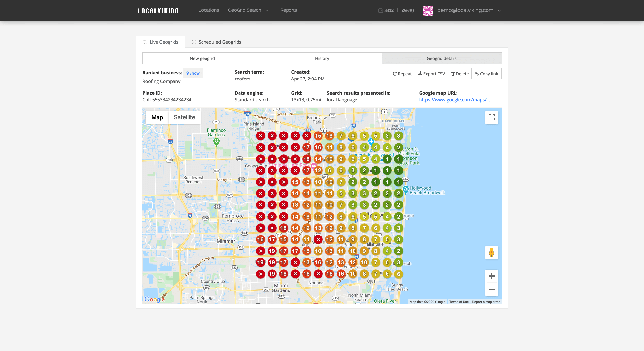Click the clock icon on Scheduled Geogrids tab

[x=194, y=42]
